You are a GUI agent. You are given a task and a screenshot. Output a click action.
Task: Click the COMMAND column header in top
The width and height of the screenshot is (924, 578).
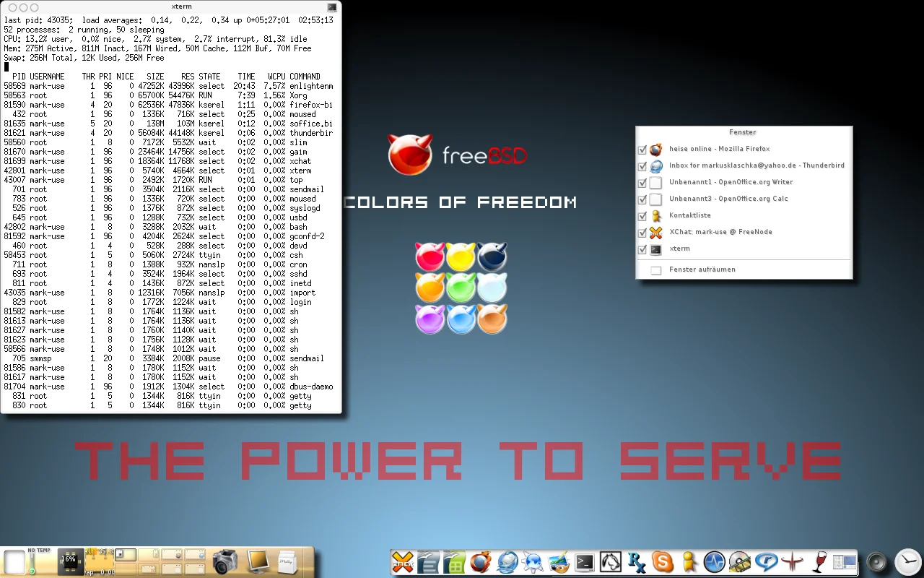click(x=305, y=77)
